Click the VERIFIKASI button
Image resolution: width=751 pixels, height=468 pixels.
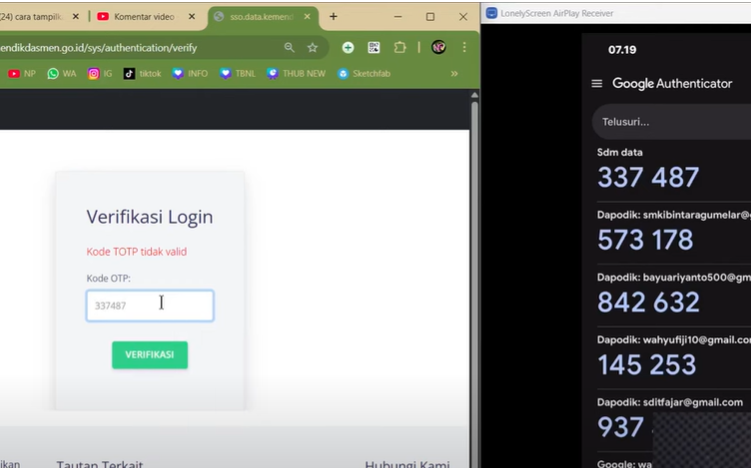[x=150, y=354]
